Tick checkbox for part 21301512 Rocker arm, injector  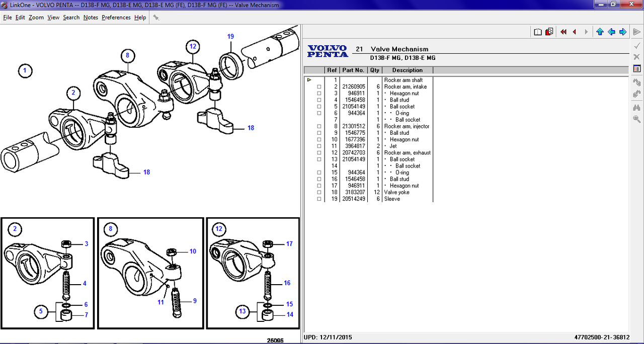click(319, 126)
